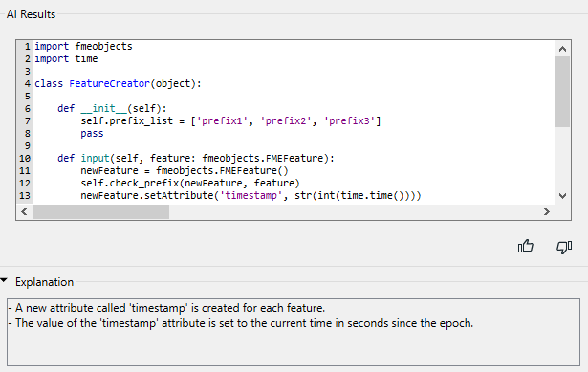
Task: Click the FeatureCreator class name in code
Action: point(109,83)
